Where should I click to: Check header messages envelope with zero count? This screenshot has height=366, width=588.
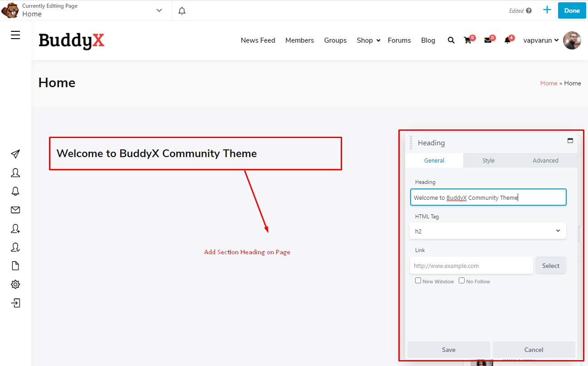tap(488, 40)
